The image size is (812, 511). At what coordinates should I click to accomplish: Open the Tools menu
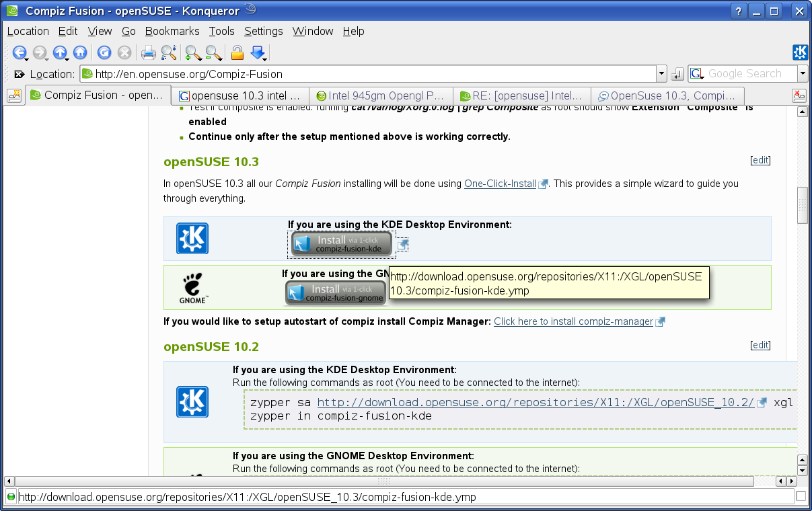click(221, 31)
